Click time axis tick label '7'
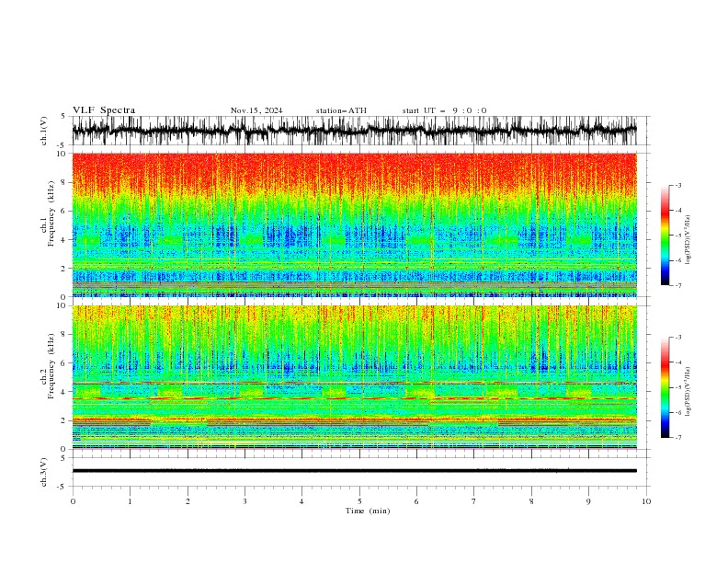The height and width of the screenshot is (563, 728). point(474,501)
